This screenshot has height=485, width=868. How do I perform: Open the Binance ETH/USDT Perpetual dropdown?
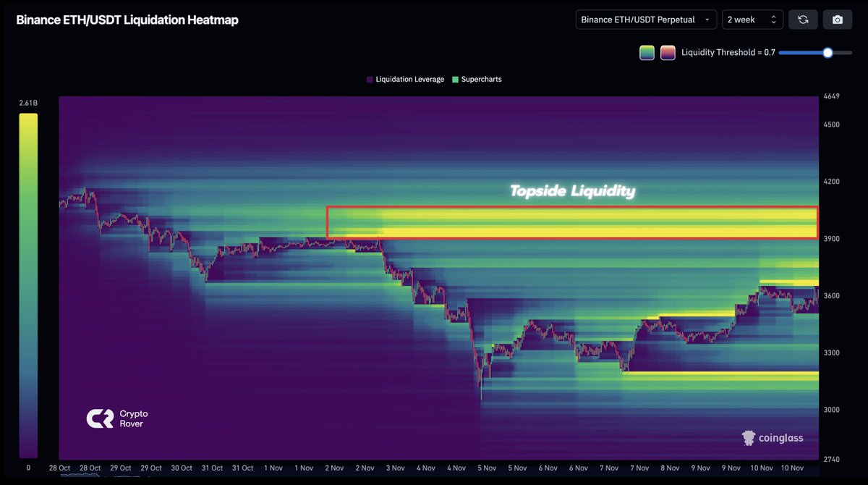[646, 20]
